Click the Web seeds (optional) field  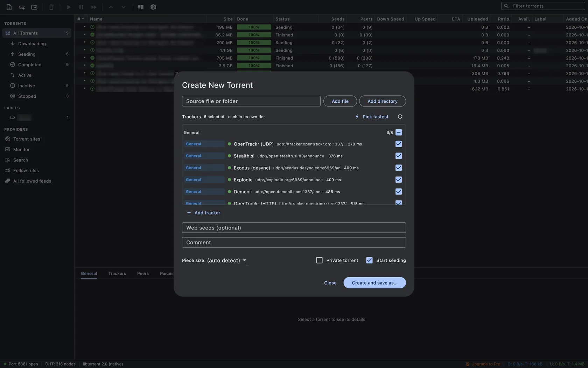(x=294, y=228)
